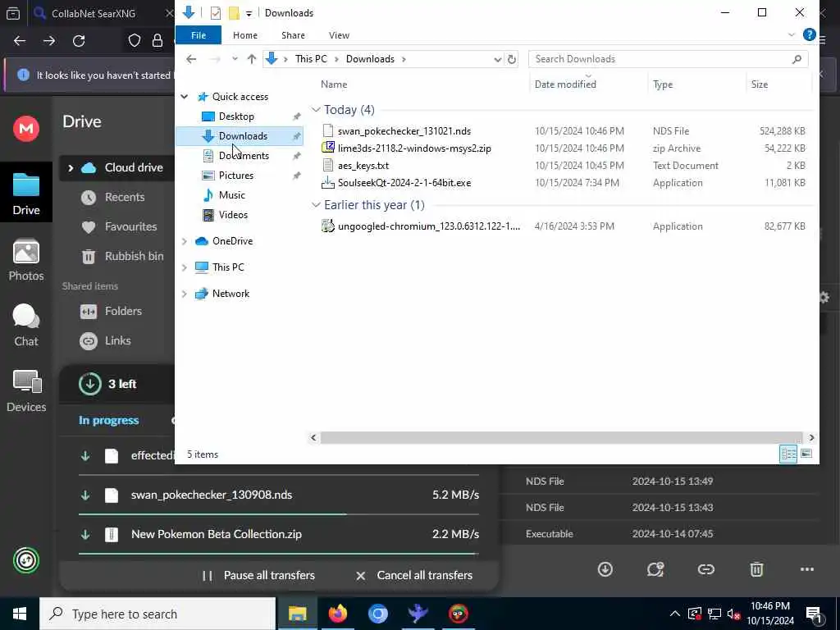The image size is (840, 630).
Task: Open the Rubbish bin in MEGA
Action: tap(122, 256)
